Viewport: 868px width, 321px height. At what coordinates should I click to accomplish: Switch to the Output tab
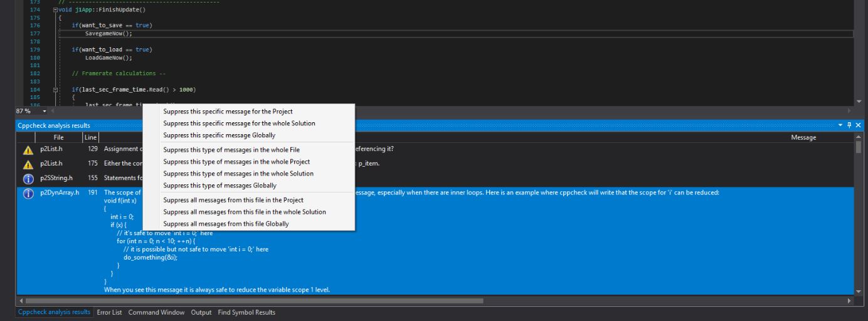click(x=201, y=312)
